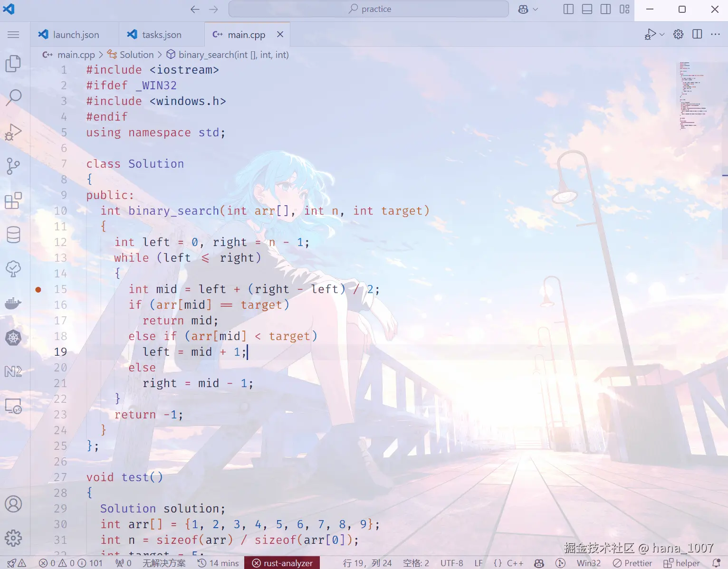Image resolution: width=728 pixels, height=569 pixels.
Task: Toggle Secondary Side Bar visibility
Action: tap(605, 9)
